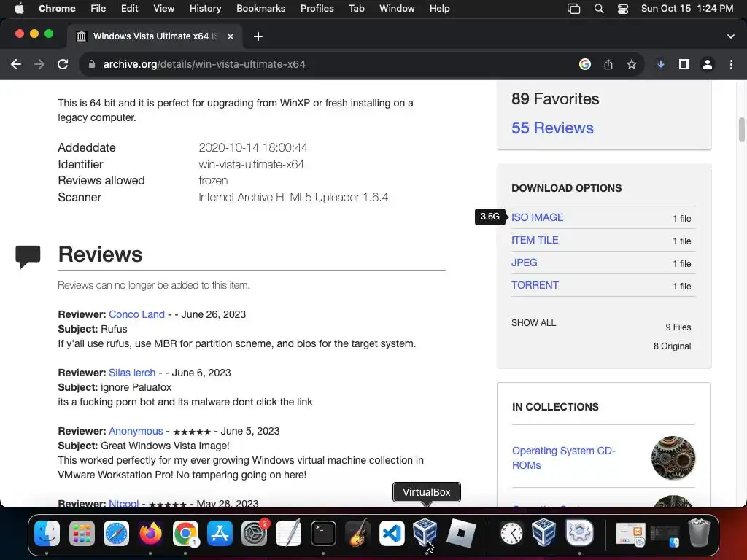Image resolution: width=747 pixels, height=560 pixels.
Task: Click the 9 Files count
Action: pyautogui.click(x=678, y=327)
